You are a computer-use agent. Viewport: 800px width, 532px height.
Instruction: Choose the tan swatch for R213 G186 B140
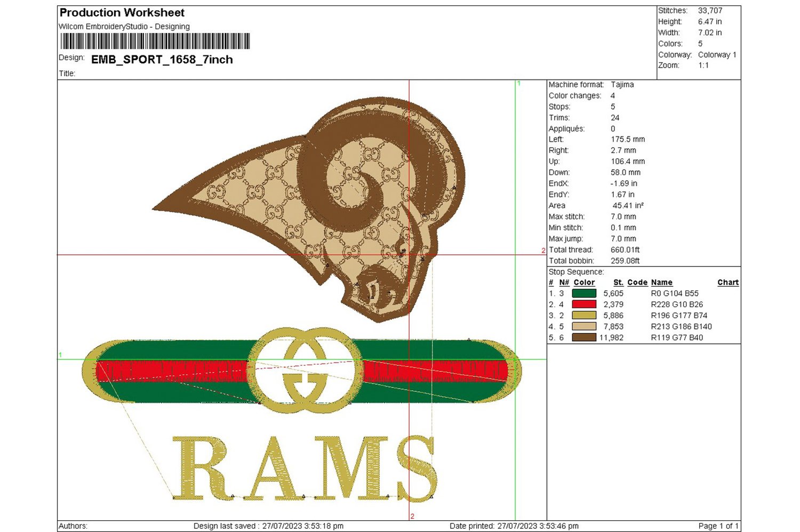click(584, 326)
